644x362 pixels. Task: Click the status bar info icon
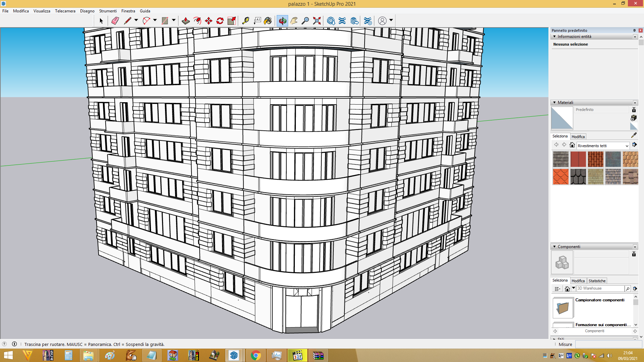pyautogui.click(x=14, y=344)
